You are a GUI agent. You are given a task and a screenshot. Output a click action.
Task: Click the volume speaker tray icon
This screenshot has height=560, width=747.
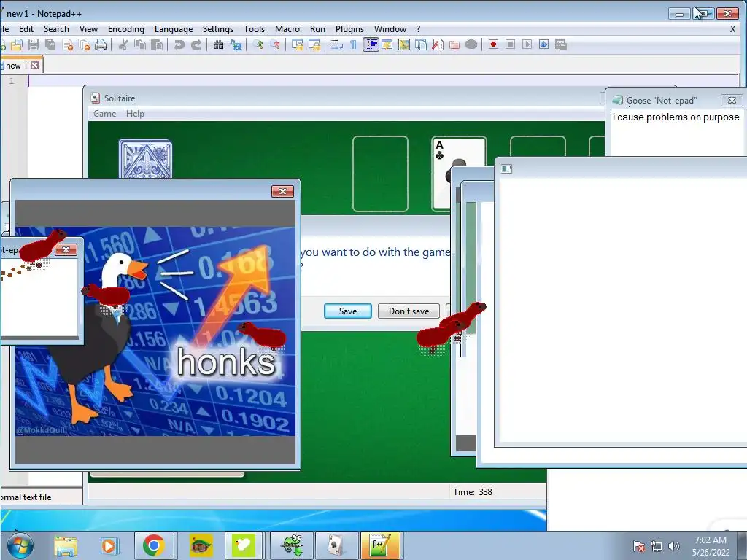point(673,546)
